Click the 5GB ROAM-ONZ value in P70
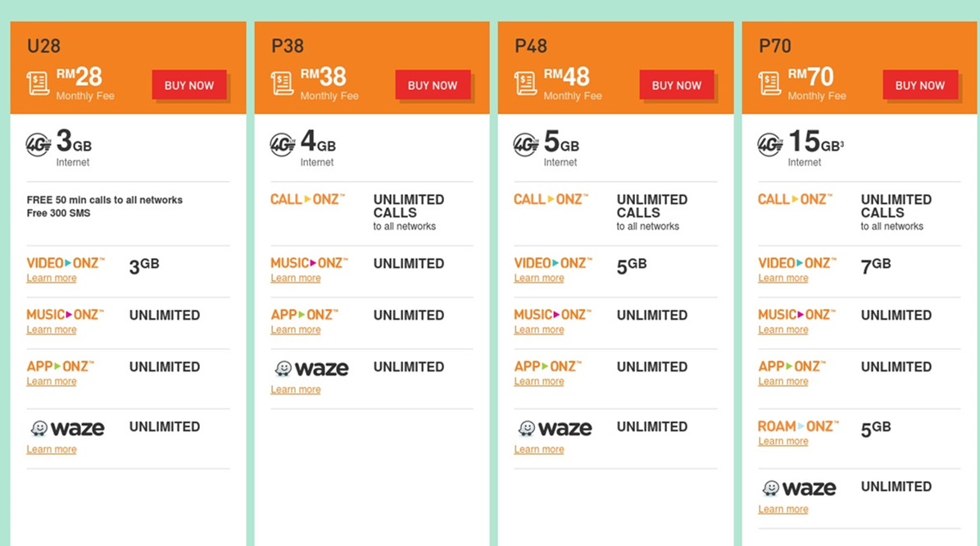This screenshot has width=980, height=546. point(876,429)
